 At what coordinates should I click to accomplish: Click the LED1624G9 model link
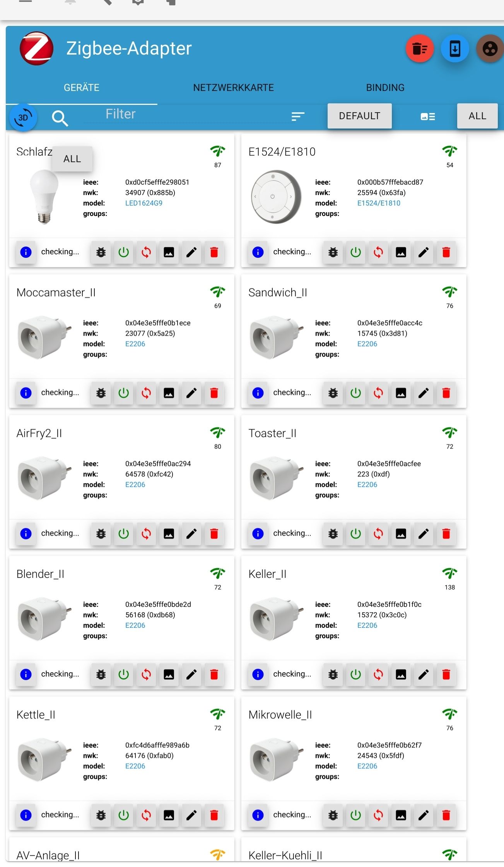tap(144, 203)
